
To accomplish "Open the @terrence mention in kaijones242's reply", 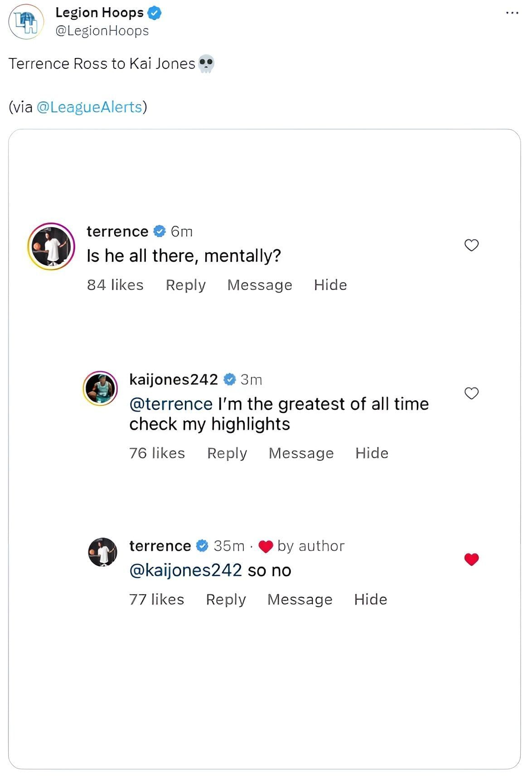I will click(x=171, y=404).
